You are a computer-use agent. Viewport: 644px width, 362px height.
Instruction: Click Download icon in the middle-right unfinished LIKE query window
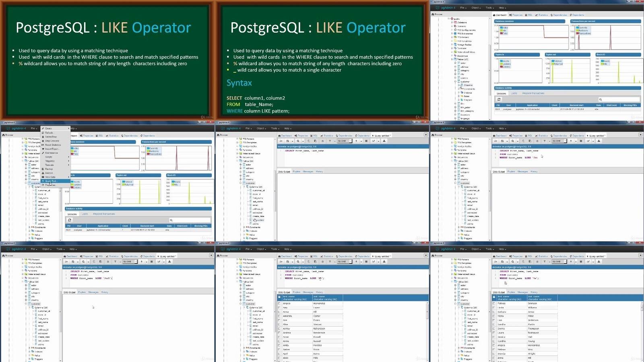tap(599, 141)
